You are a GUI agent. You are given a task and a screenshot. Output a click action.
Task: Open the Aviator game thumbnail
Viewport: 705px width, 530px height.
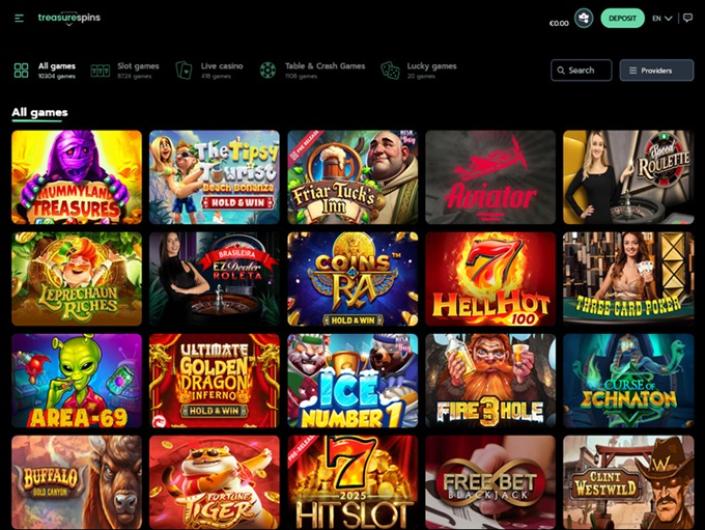pos(490,177)
